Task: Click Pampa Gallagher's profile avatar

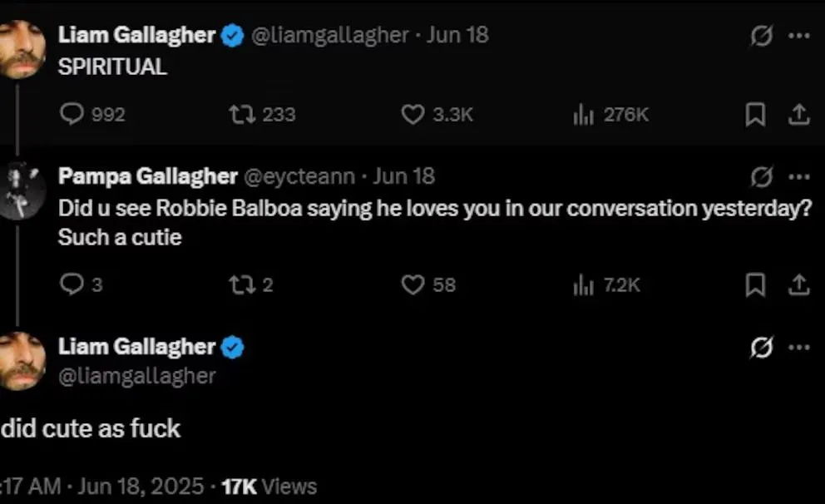Action: 22,191
